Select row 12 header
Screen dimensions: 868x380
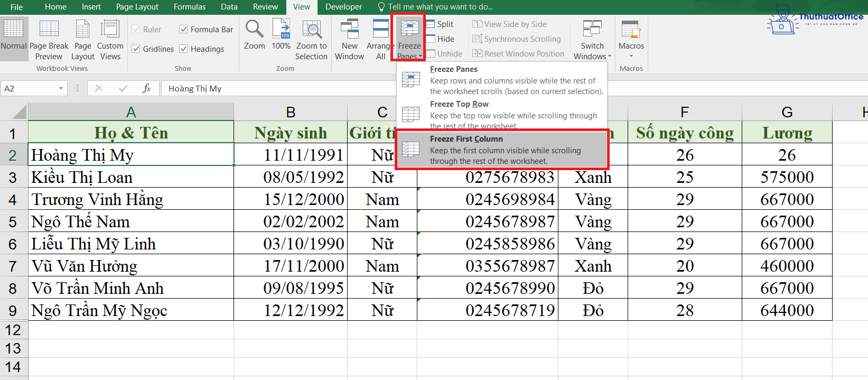pyautogui.click(x=13, y=330)
